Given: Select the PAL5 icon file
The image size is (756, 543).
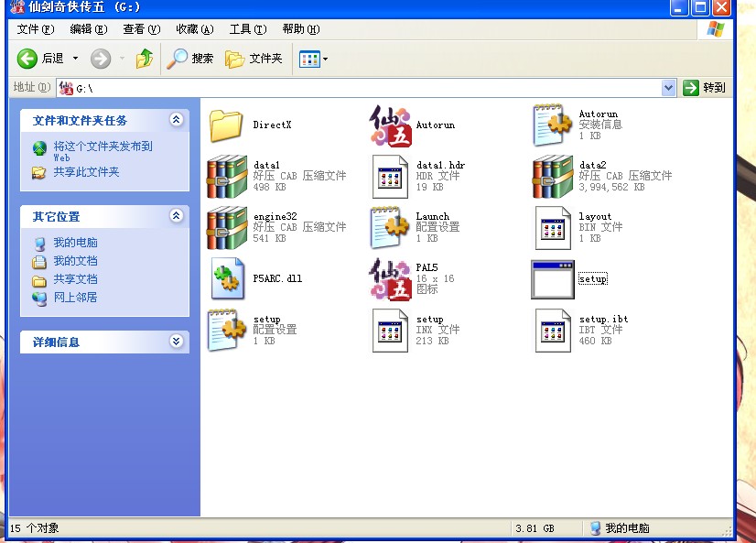Looking at the screenshot, I should tap(390, 278).
